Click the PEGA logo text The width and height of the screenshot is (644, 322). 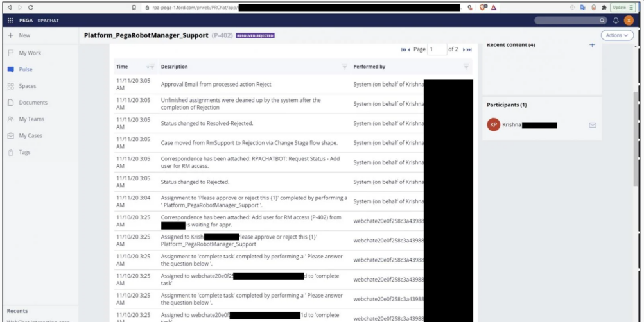[x=26, y=21]
